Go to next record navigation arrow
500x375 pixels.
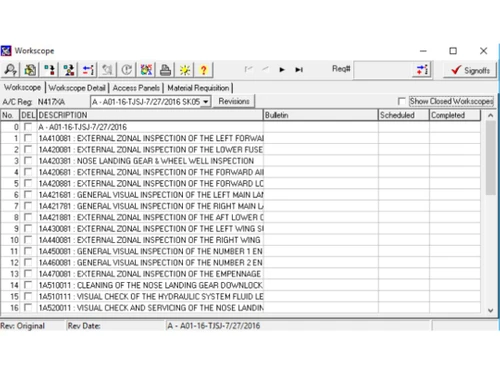282,70
